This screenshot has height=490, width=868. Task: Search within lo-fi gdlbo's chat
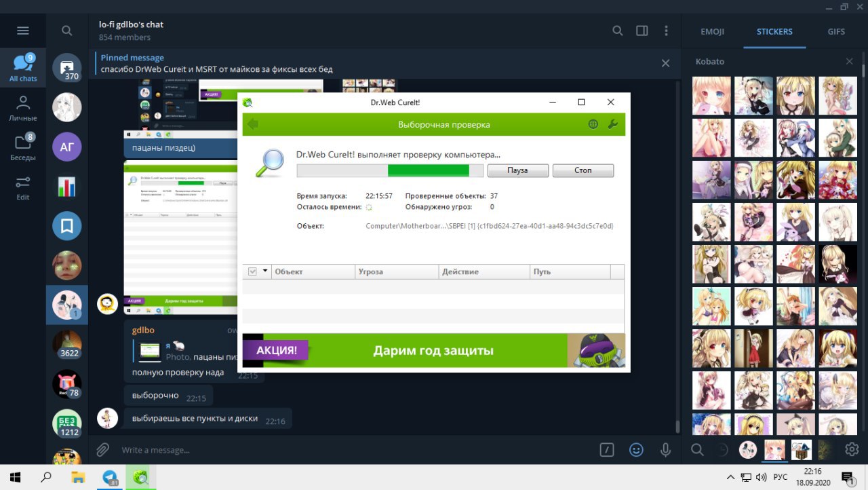point(618,31)
